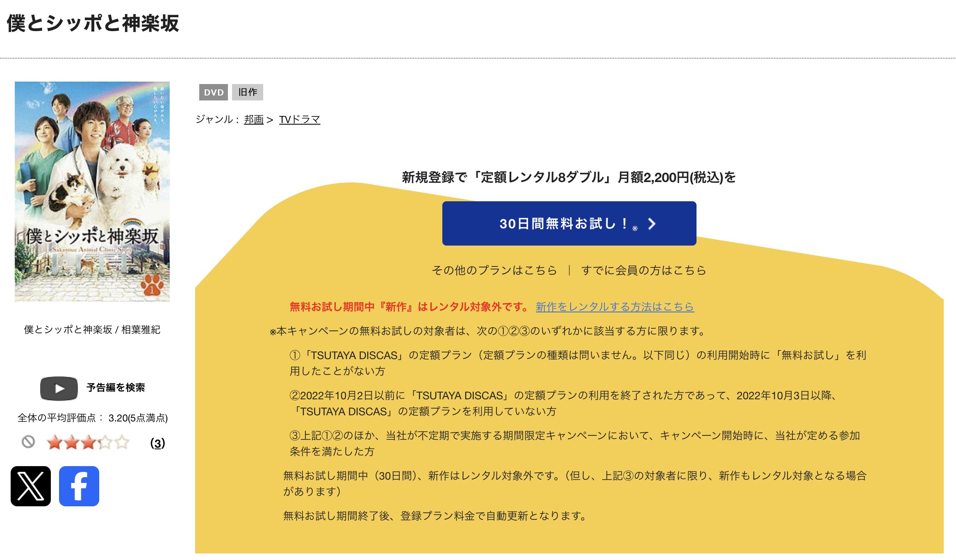956x560 pixels.
Task: Share on X via the X icon
Action: [31, 486]
